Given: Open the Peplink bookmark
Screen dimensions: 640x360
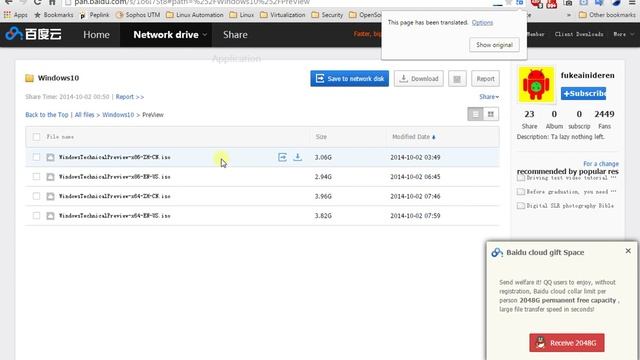Looking at the screenshot, I should point(95,15).
